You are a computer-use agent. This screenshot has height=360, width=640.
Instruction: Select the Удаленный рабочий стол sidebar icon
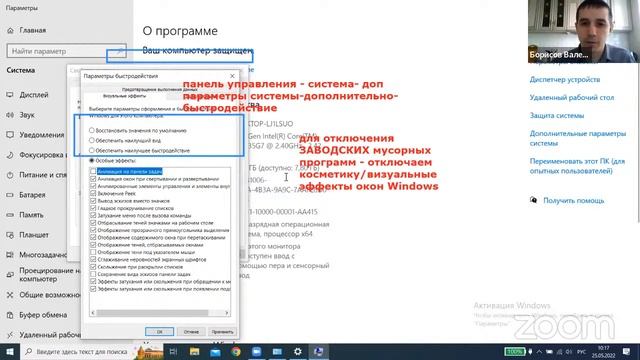pos(10,335)
